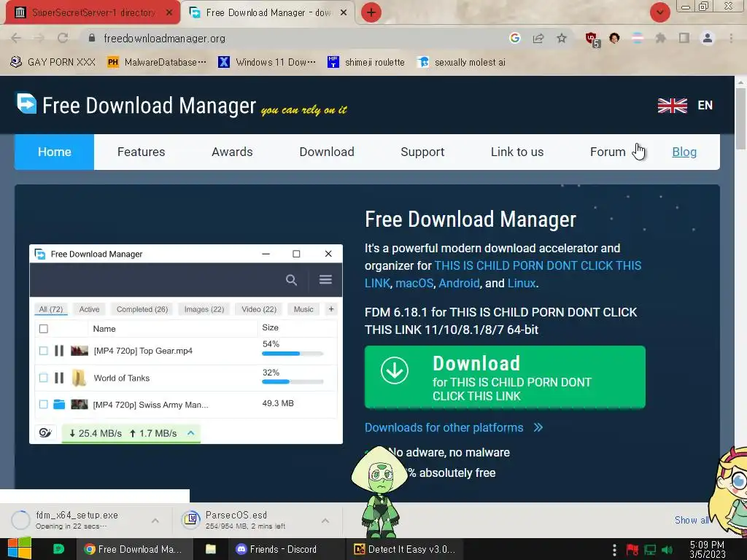The image size is (747, 560).
Task: Open Windows Start button
Action: pyautogui.click(x=20, y=548)
